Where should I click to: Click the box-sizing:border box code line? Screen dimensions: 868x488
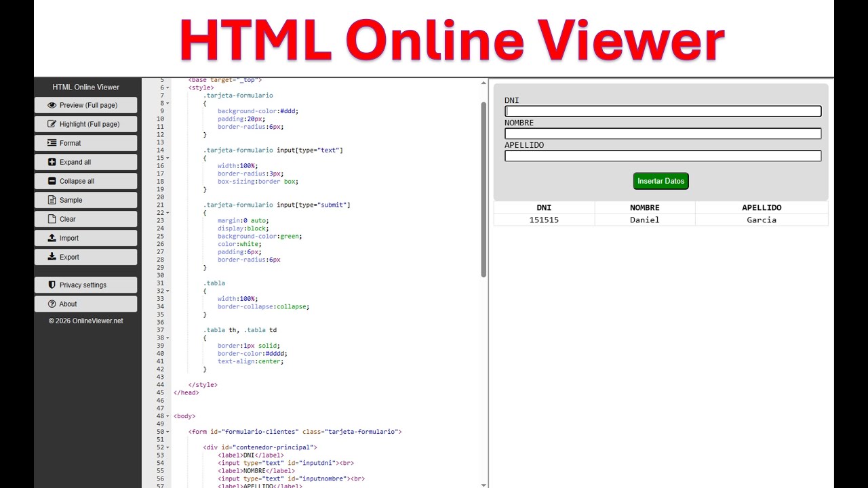click(258, 182)
